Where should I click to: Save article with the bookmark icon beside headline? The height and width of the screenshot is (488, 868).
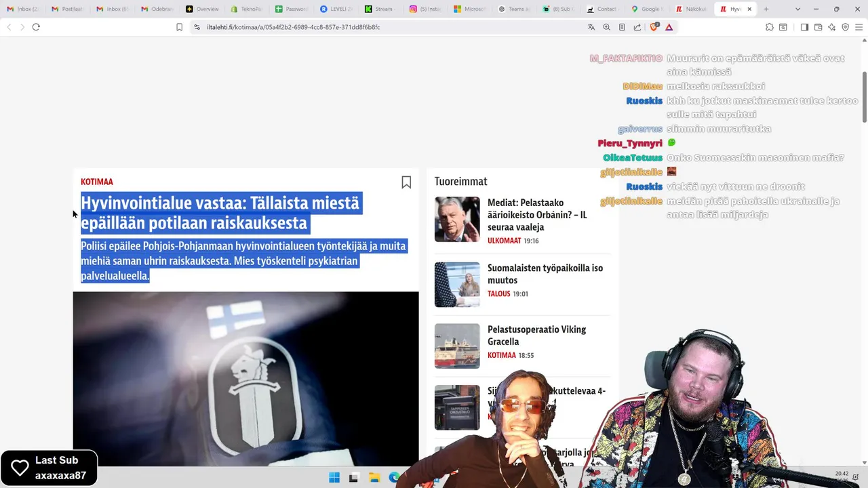coord(406,182)
